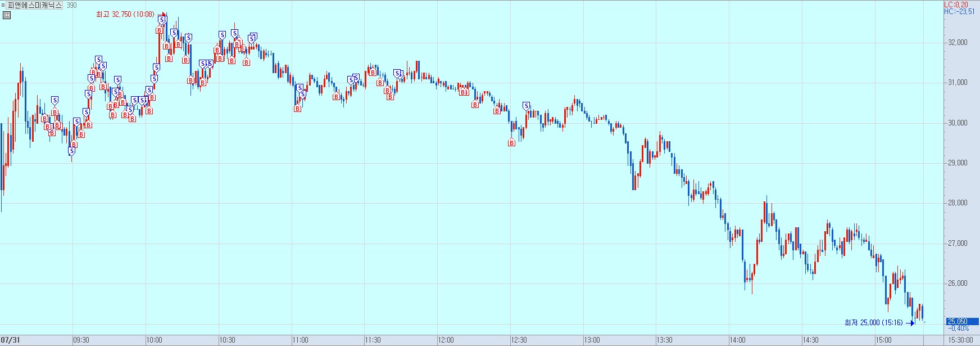The width and height of the screenshot is (980, 346).
Task: Click the HC:-23.51 indicator text
Action: [x=959, y=11]
